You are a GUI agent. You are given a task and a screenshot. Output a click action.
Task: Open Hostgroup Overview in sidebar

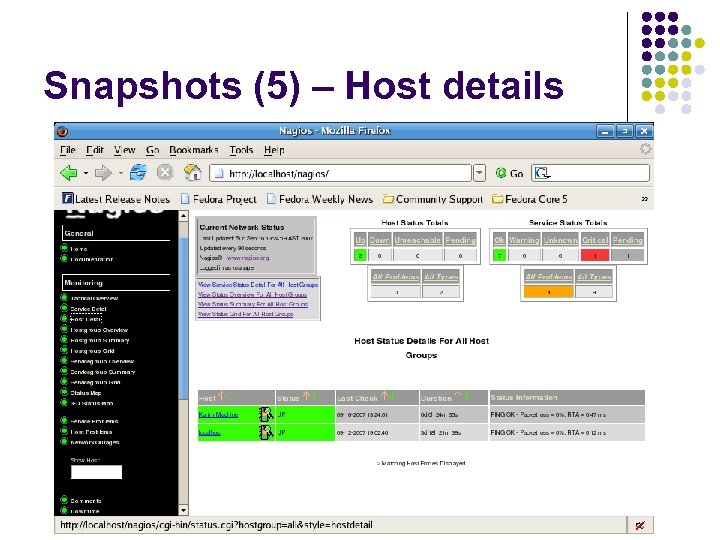(99, 330)
